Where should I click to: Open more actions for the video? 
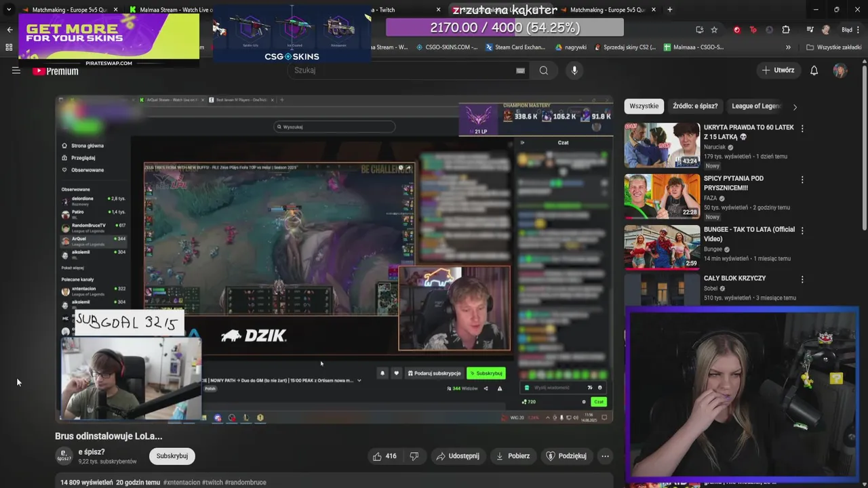tap(605, 456)
